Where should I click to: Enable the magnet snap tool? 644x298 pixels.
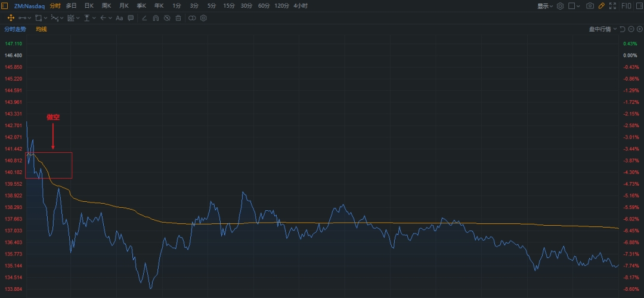[156, 18]
